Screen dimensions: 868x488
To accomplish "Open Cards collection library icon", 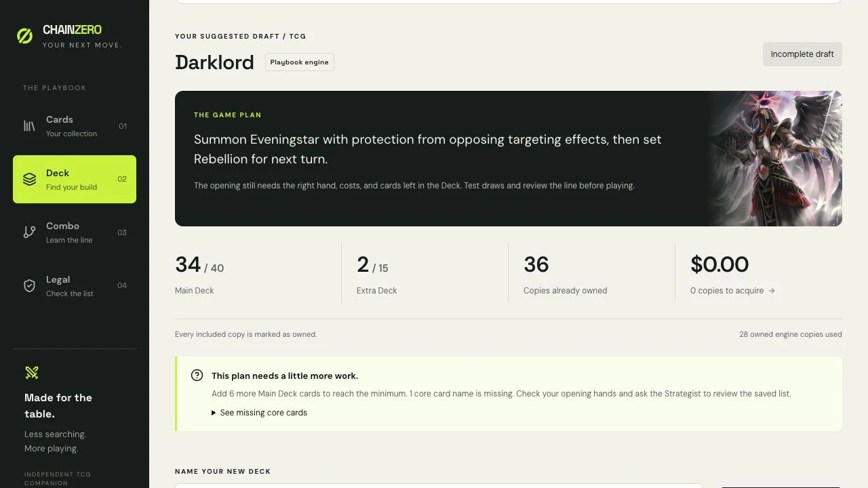I will coord(29,126).
